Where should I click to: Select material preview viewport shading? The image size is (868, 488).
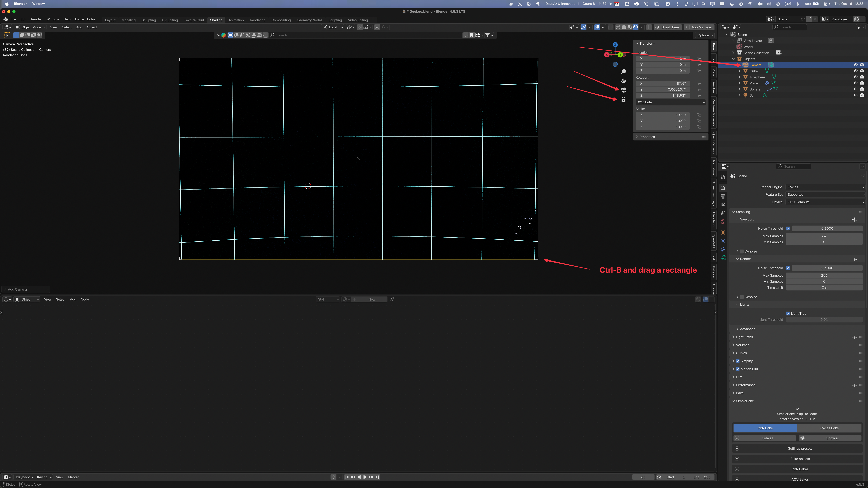pyautogui.click(x=630, y=27)
